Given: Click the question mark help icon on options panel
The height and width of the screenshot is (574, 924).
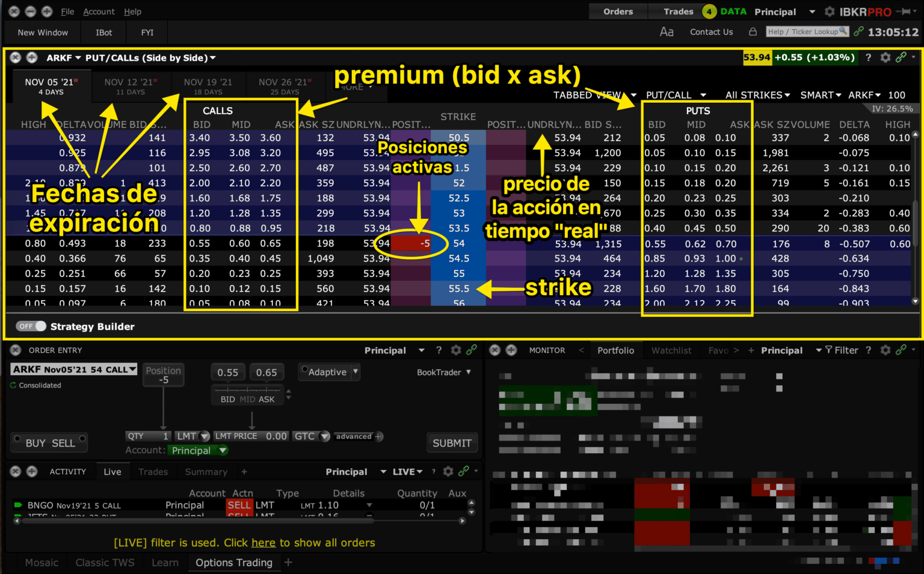Looking at the screenshot, I should [868, 57].
